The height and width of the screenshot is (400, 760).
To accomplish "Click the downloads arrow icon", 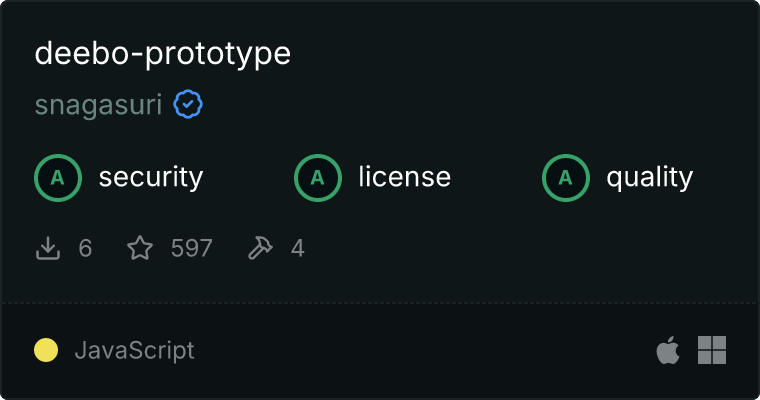I will [x=48, y=248].
